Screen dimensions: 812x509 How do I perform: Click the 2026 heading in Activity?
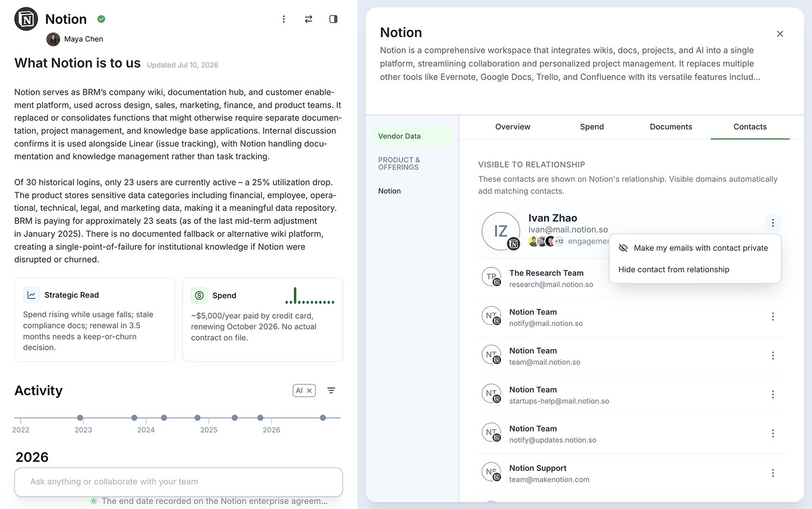coord(32,457)
